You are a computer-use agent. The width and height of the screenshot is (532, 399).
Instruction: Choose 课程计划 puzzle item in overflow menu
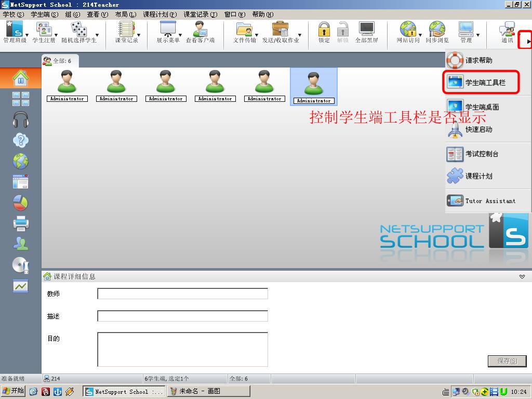click(488, 176)
